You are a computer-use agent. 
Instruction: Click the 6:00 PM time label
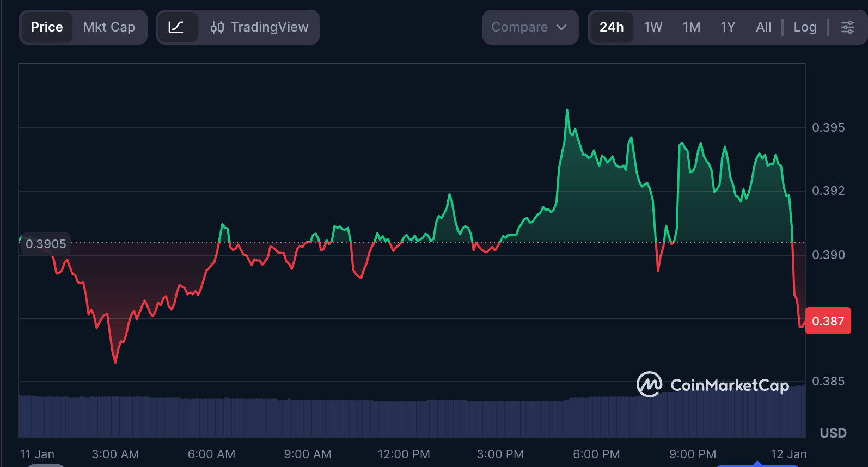(596, 454)
